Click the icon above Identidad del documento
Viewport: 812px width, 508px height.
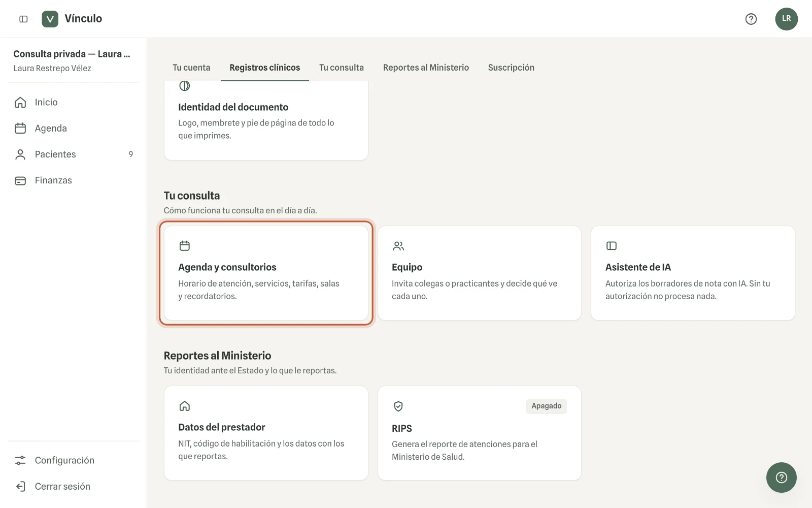click(x=185, y=86)
